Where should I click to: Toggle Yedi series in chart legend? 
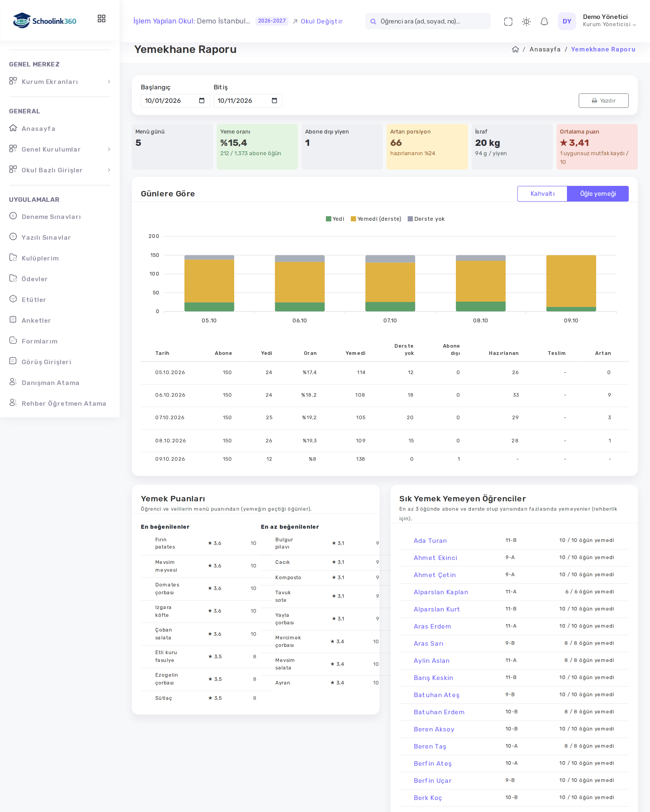[335, 219]
